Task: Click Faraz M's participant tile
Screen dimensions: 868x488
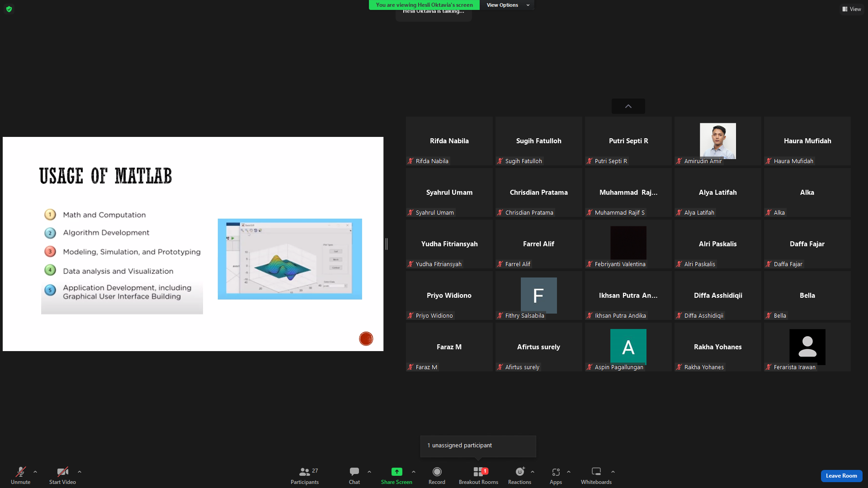Action: click(x=449, y=347)
